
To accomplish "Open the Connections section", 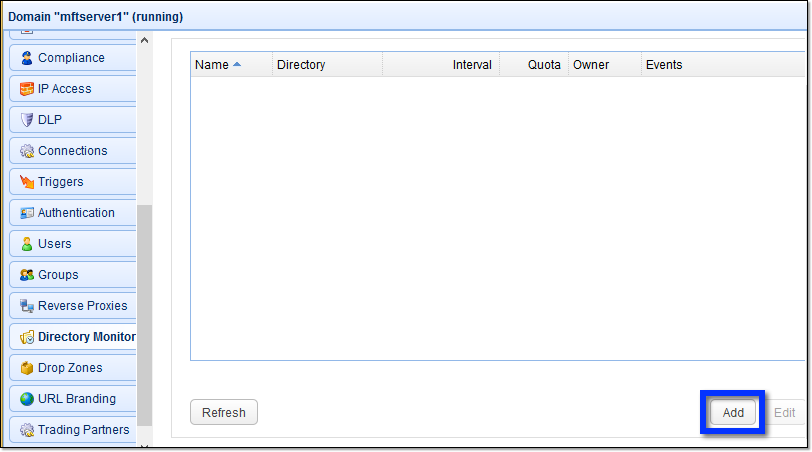I will [x=73, y=151].
